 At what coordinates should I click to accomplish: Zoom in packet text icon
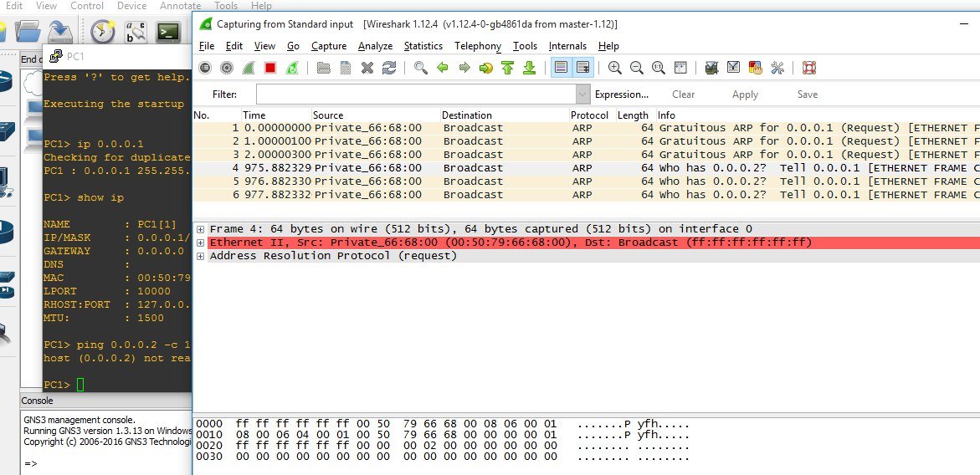(x=614, y=68)
